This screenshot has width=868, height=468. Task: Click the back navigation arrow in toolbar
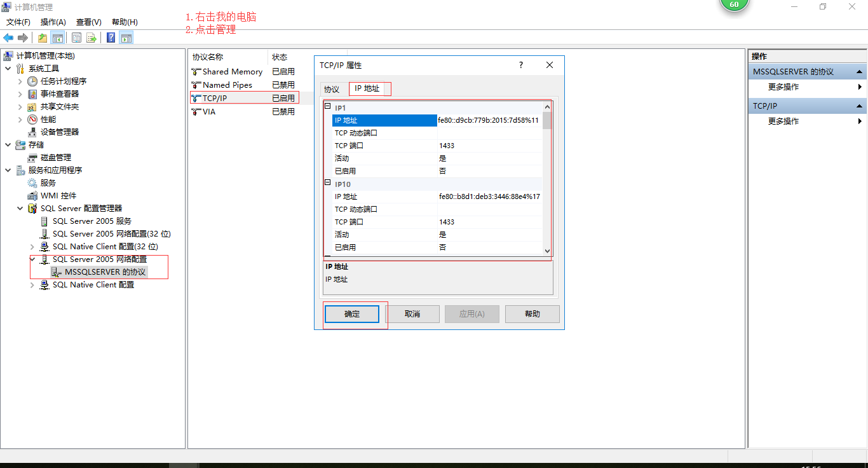point(8,37)
